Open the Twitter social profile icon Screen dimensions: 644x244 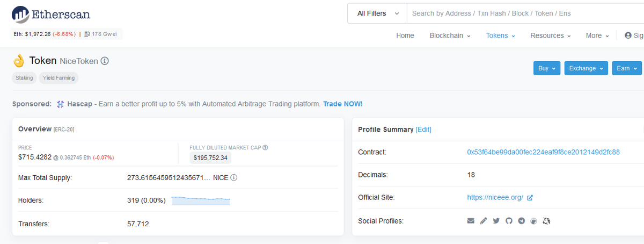[496, 221]
